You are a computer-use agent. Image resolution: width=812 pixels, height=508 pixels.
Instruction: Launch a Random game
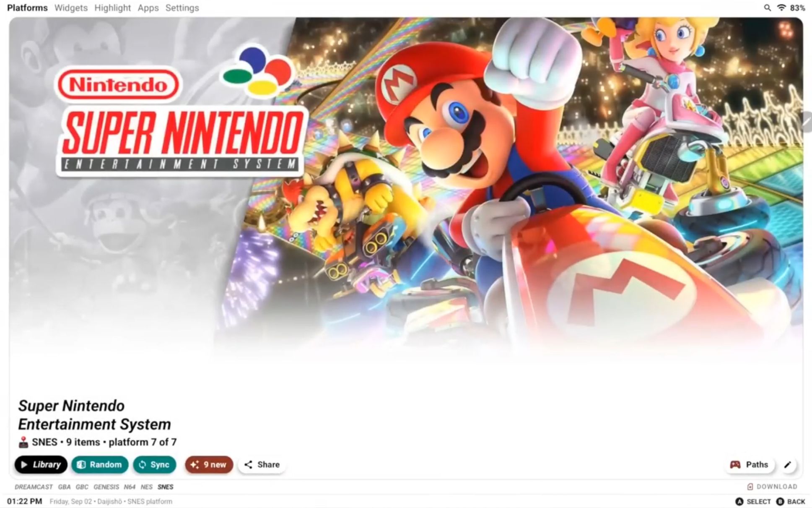tap(100, 464)
